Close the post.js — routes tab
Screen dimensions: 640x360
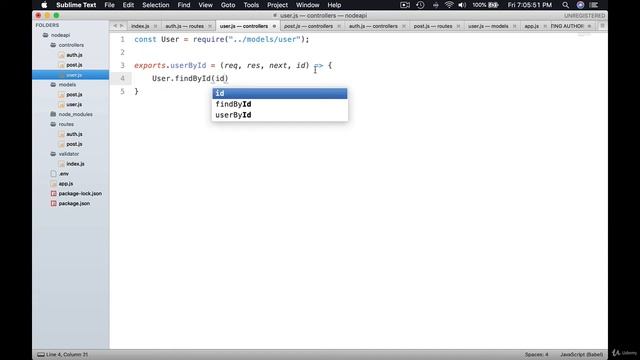click(458, 26)
